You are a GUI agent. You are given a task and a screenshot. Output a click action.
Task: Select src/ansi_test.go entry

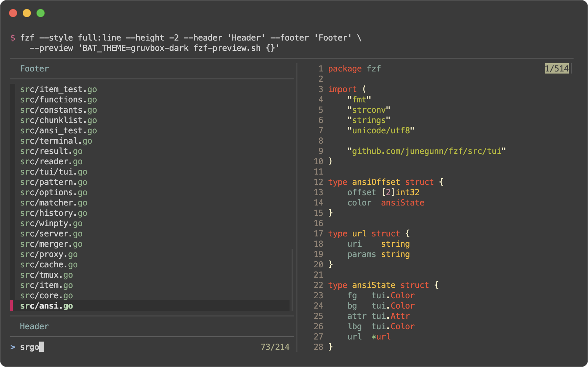pyautogui.click(x=58, y=131)
